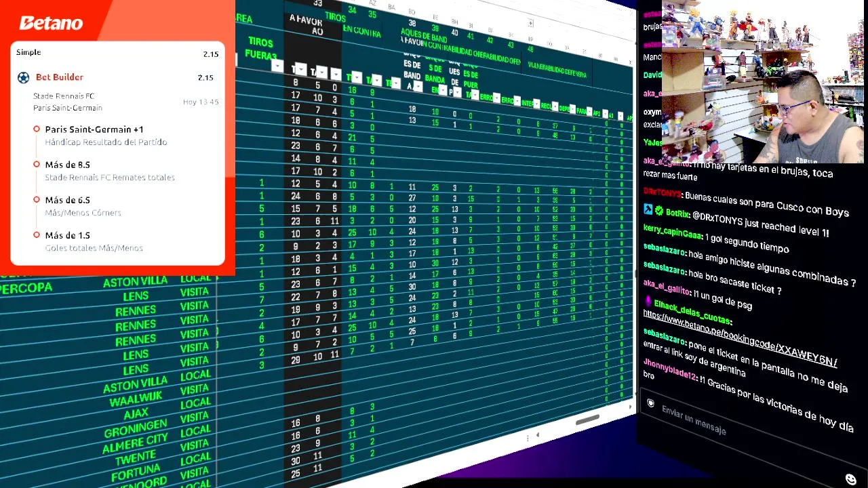Click the chat message '1 gol segundo tiempo'
Viewport: 868px width, 488px height.
click(747, 244)
